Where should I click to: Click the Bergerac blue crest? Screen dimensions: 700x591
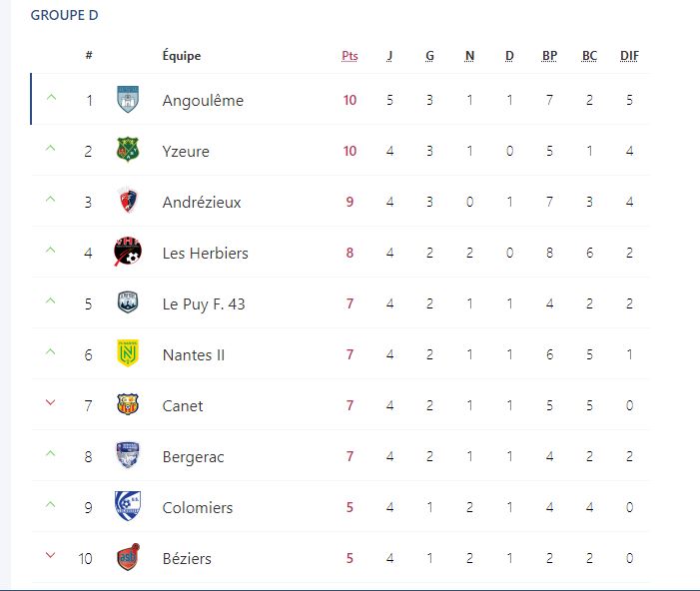coord(128,455)
